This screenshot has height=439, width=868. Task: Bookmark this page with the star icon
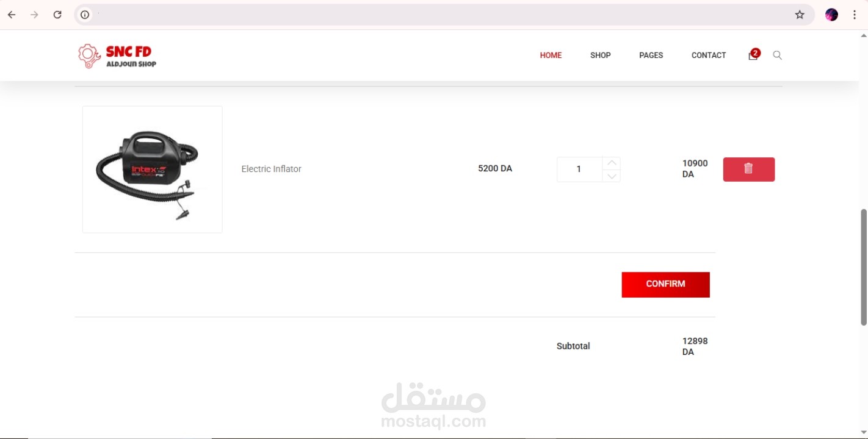click(800, 15)
